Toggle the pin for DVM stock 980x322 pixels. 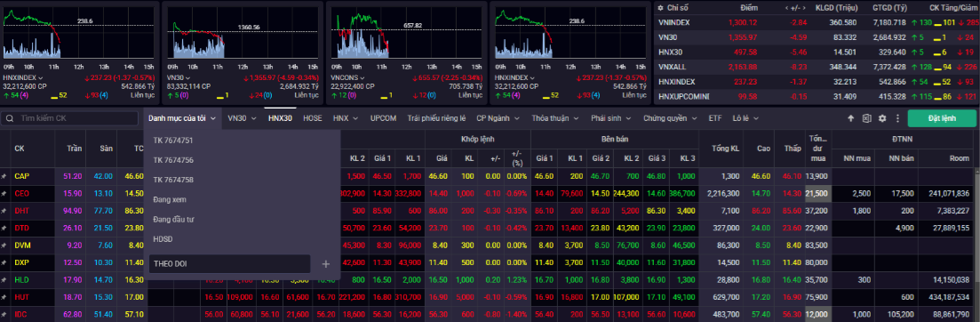coord(4,246)
